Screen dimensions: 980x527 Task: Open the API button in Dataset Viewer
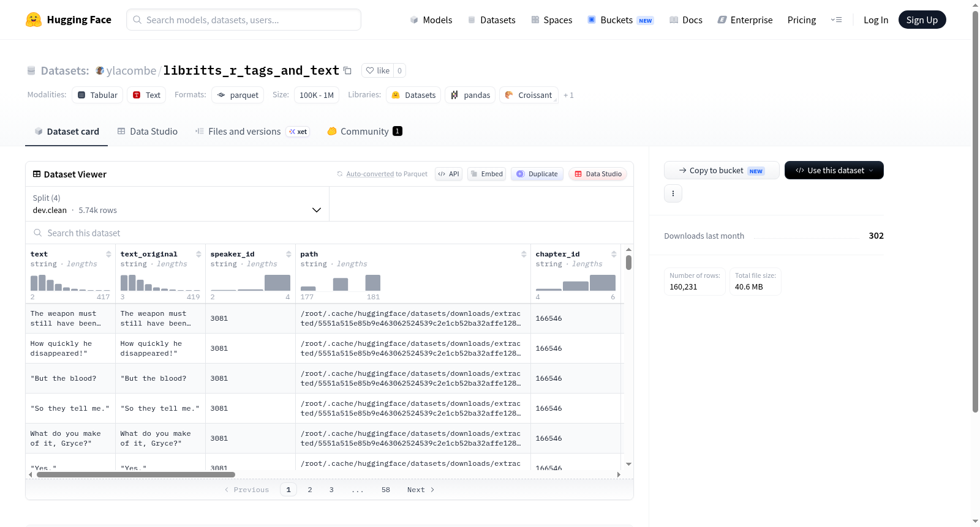coord(448,174)
